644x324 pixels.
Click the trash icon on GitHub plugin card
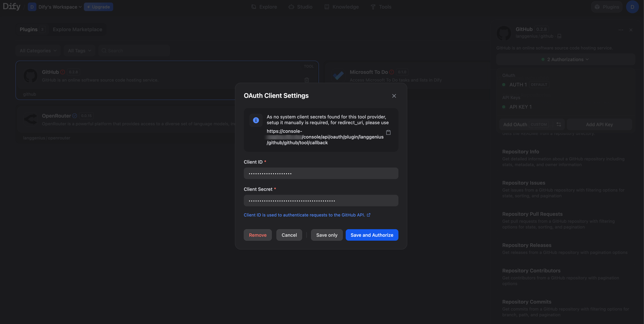(x=307, y=80)
